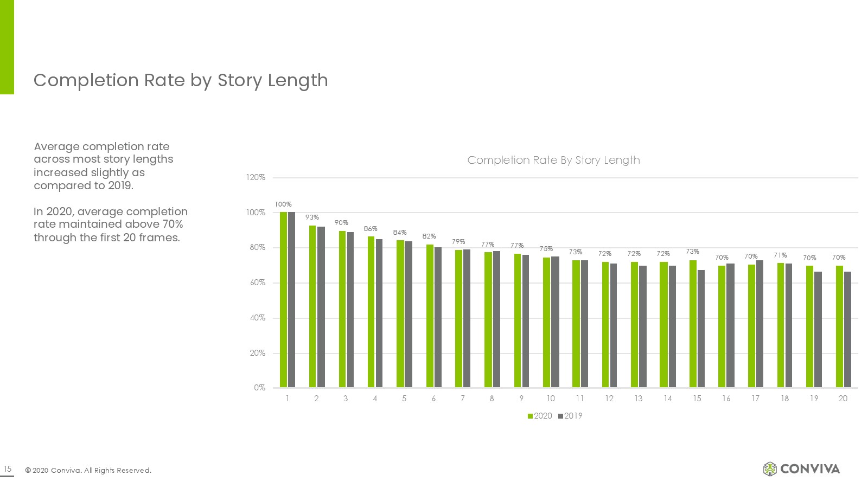
Task: Click the slide page number 15
Action: [x=8, y=469]
